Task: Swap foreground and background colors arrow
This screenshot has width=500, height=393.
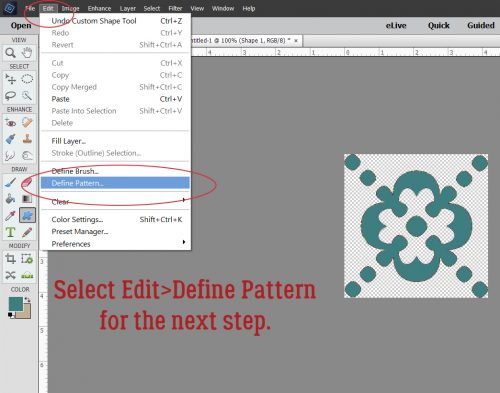Action: coord(28,300)
